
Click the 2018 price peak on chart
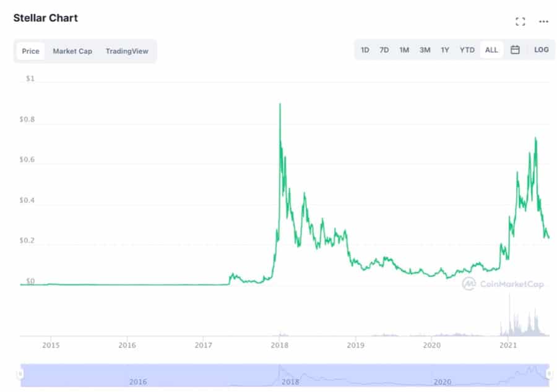coord(280,104)
